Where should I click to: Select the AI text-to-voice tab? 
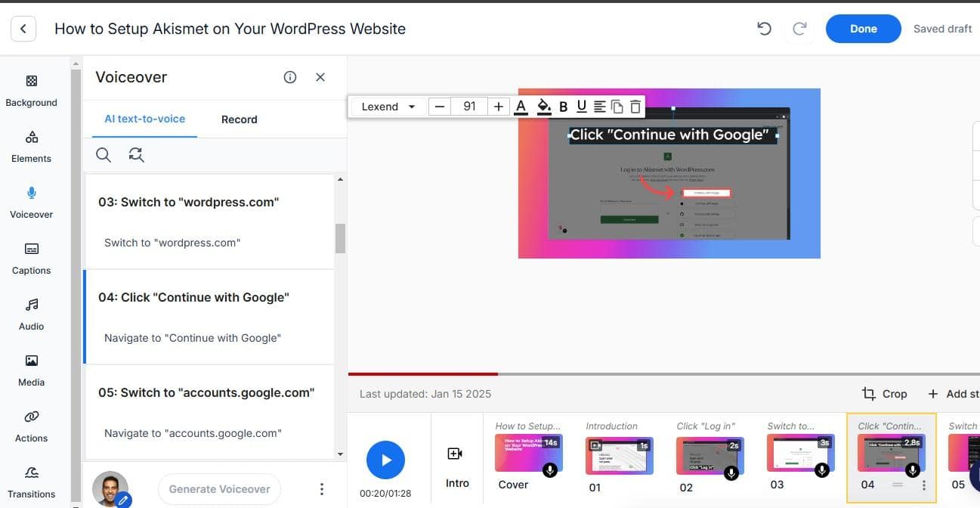coord(144,119)
